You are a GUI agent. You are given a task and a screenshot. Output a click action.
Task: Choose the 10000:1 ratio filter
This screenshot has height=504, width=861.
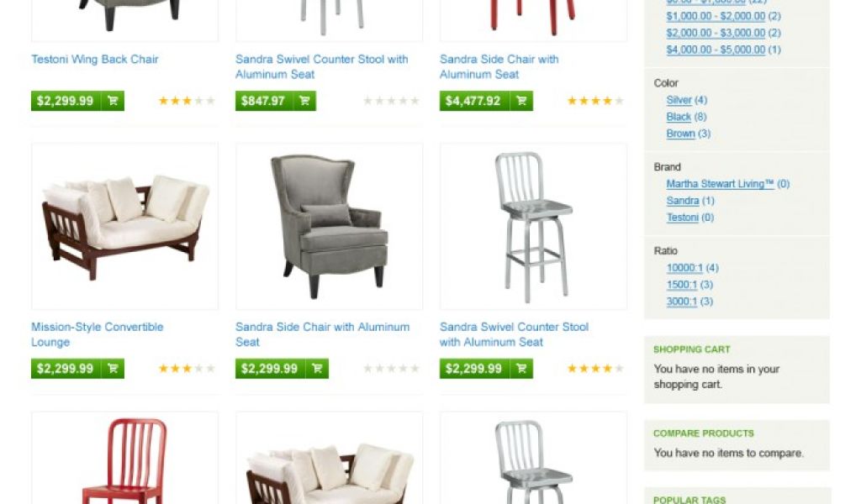(684, 268)
